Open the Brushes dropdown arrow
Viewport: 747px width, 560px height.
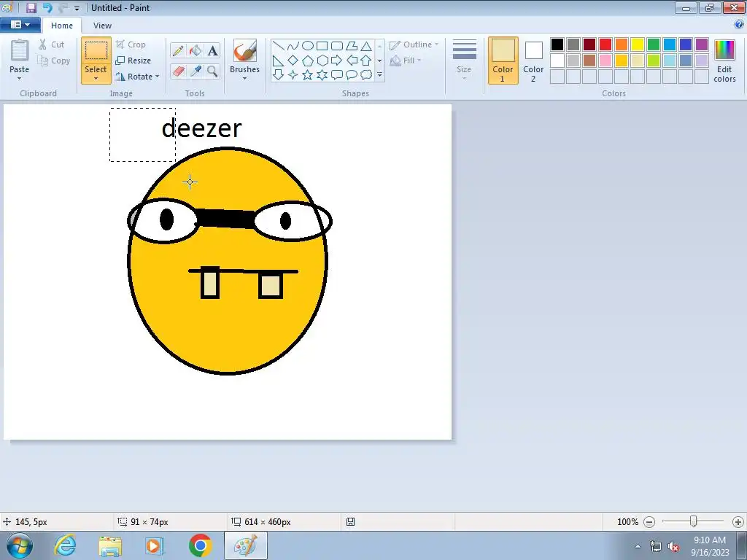point(244,79)
